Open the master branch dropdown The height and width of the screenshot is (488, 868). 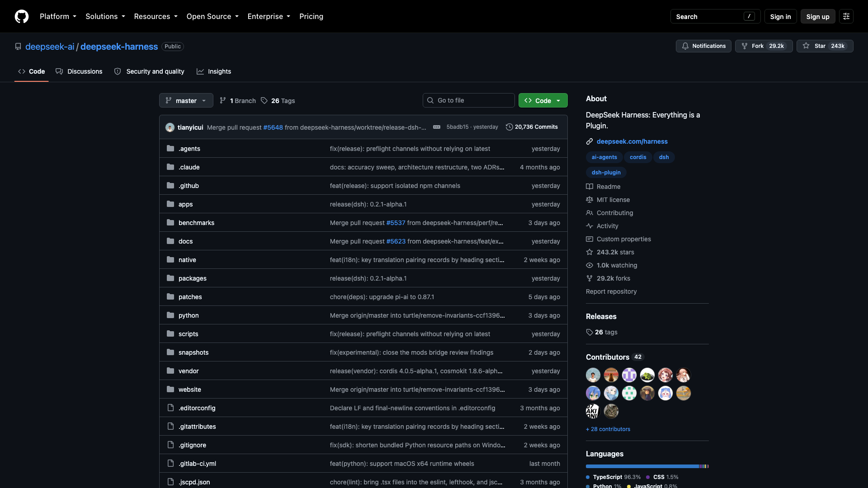tap(186, 100)
